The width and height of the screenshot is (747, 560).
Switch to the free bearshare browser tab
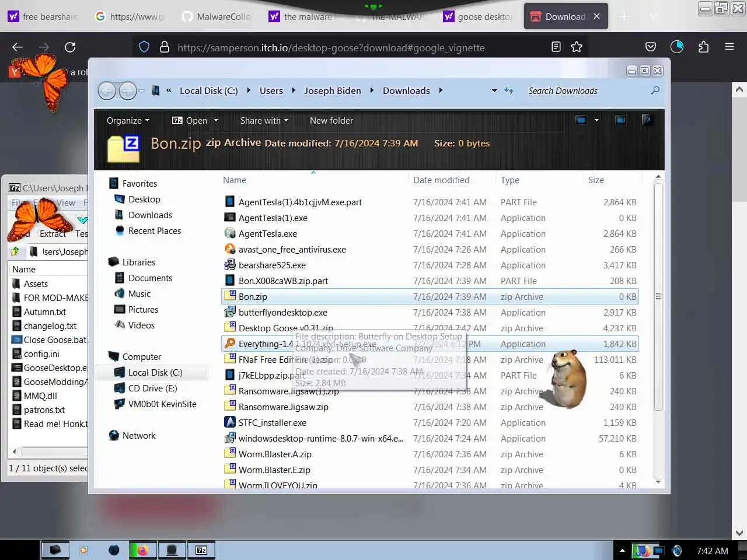click(44, 17)
